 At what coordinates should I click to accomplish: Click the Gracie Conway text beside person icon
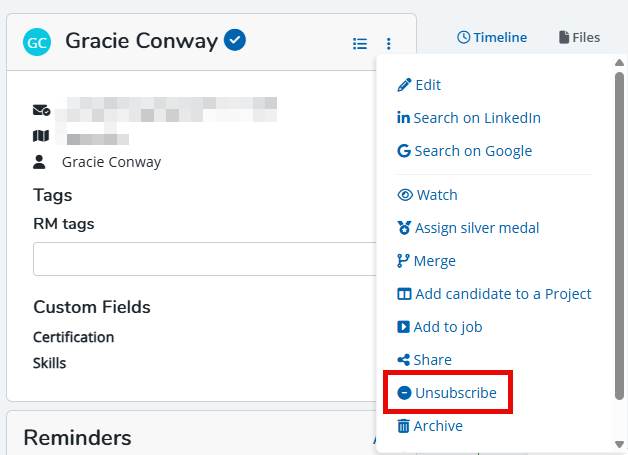tap(111, 162)
